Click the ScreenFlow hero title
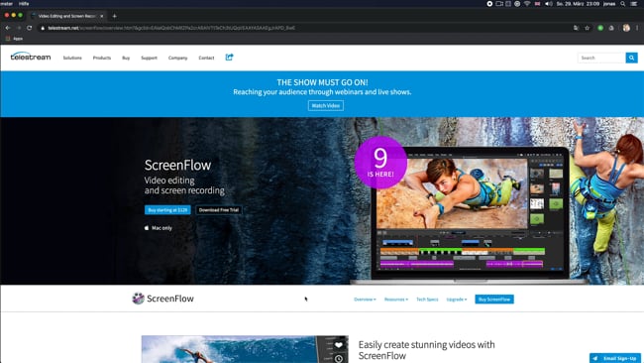Image resolution: width=644 pixels, height=363 pixels. point(177,165)
